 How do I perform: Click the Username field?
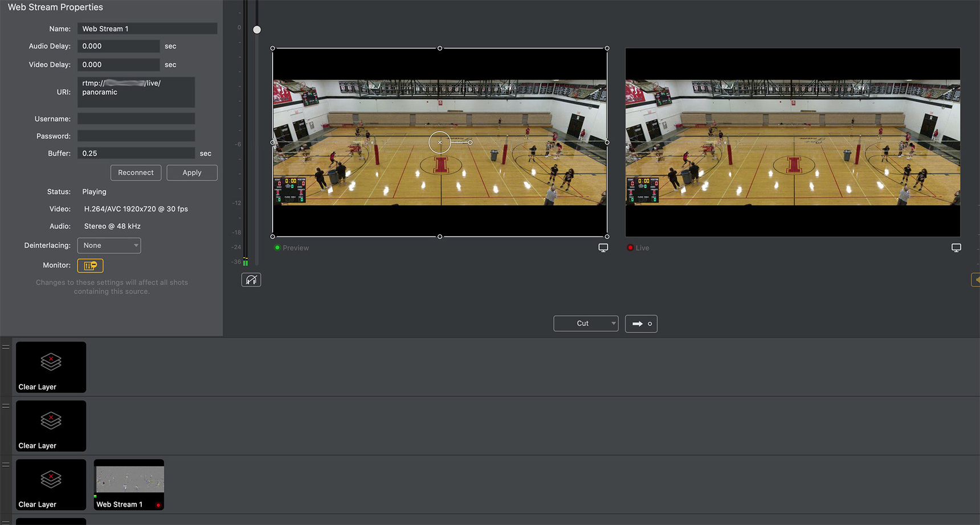pos(136,119)
